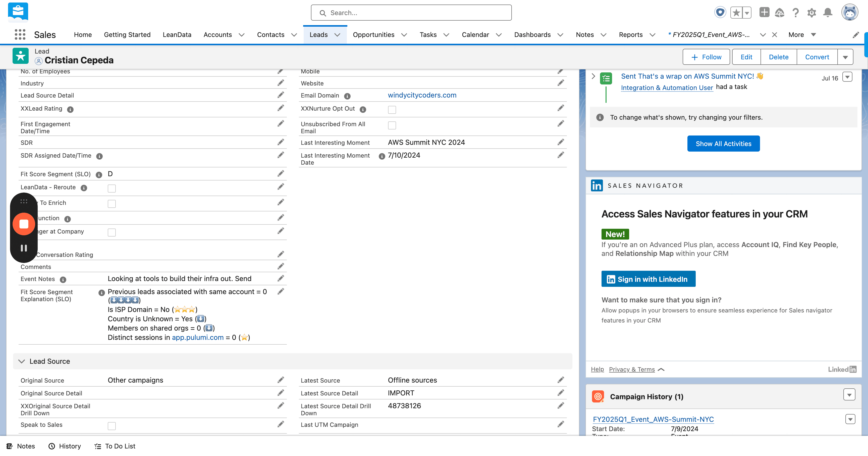Toggle the To Enrich checkbox
This screenshot has height=456, width=868.
(x=112, y=204)
